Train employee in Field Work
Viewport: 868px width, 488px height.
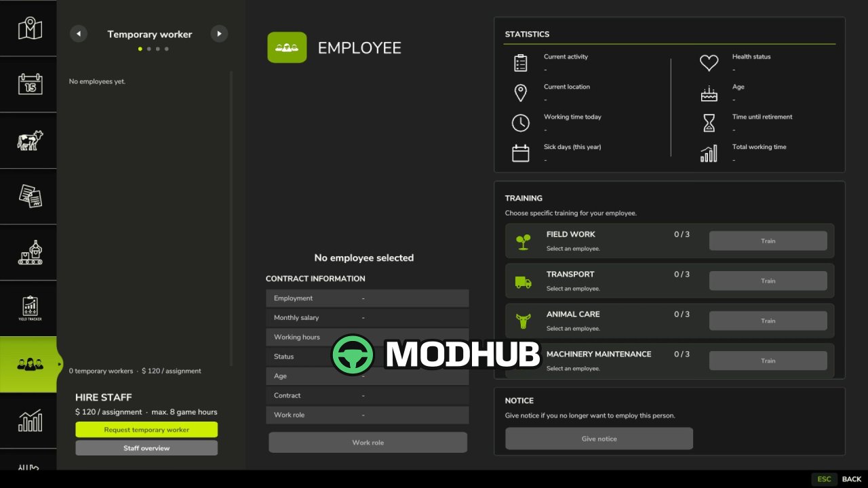tap(768, 241)
